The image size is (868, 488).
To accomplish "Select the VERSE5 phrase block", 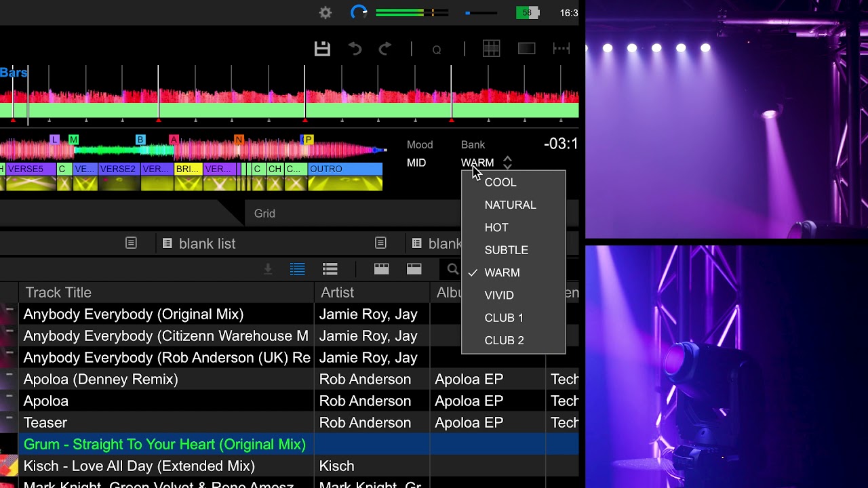I will (31, 169).
